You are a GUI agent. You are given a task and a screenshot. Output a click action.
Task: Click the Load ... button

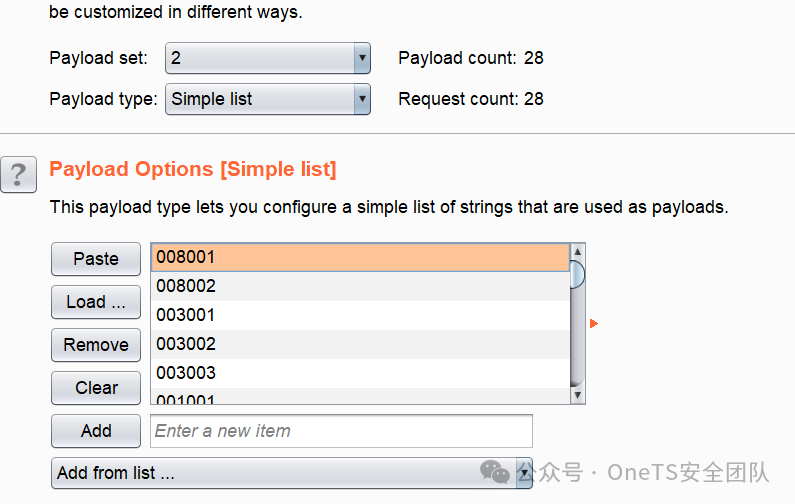[x=96, y=302]
